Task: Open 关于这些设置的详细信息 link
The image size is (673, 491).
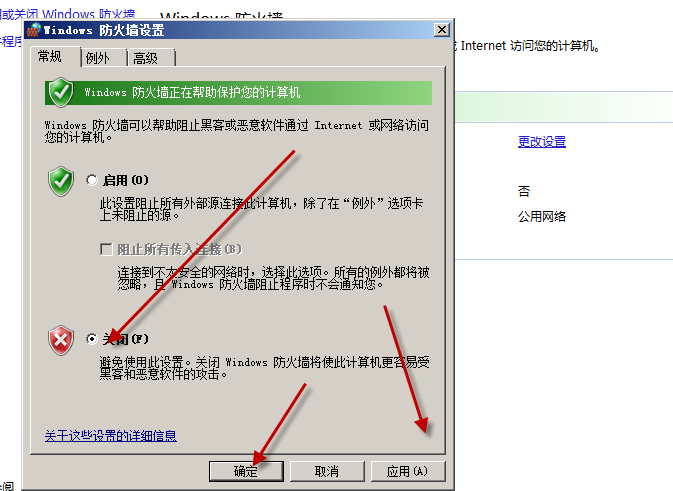Action: tap(111, 436)
